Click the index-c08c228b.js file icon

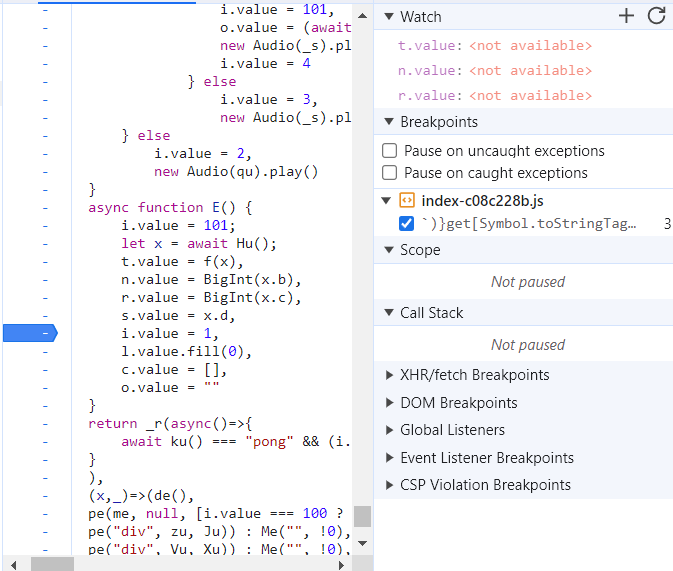[x=407, y=201]
